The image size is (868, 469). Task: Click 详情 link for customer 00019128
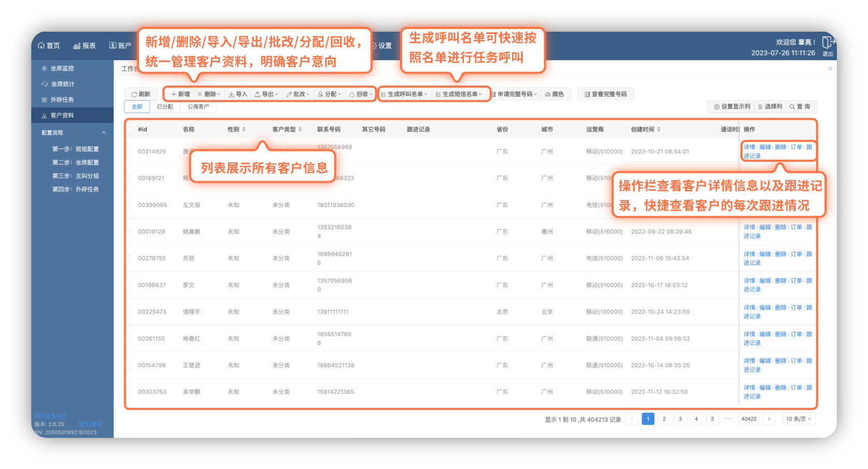coord(749,227)
